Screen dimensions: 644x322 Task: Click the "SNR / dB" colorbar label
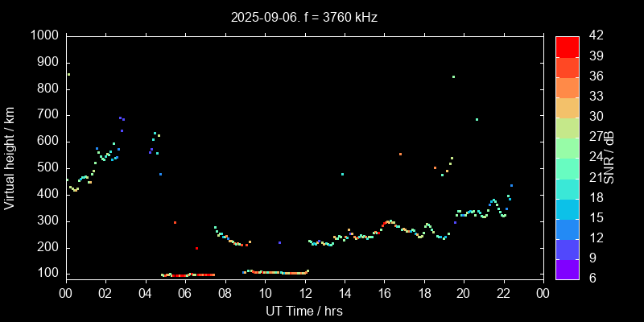click(x=609, y=158)
